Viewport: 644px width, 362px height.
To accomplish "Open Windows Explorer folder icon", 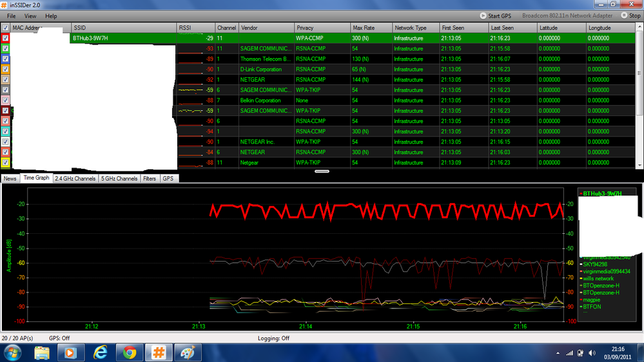I will tap(42, 352).
